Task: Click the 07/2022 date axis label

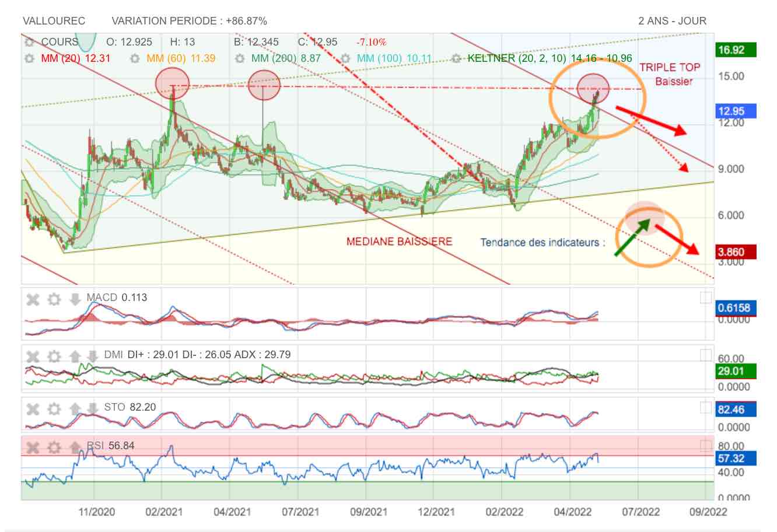Action: coord(640,512)
